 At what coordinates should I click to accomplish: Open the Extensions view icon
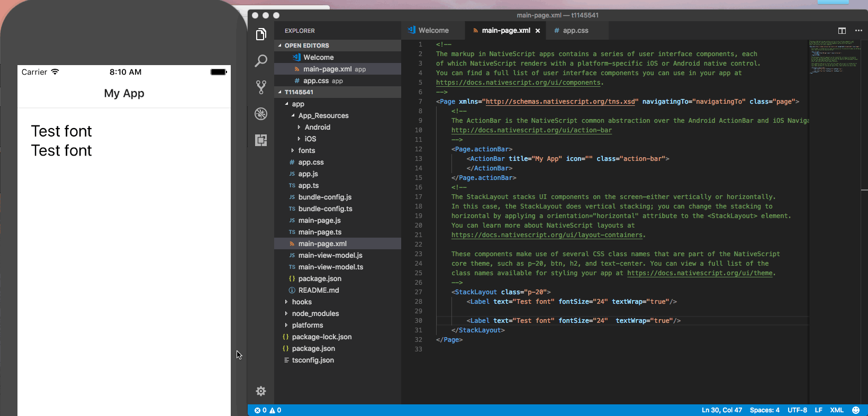click(x=261, y=140)
